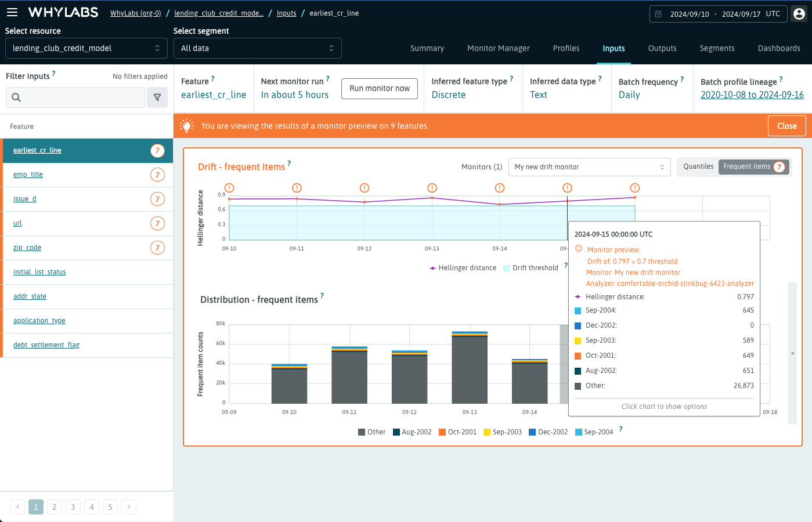Screen dimensions: 812x522
Task: Click help icon beside Drift - frequent items
Action: pos(289,164)
